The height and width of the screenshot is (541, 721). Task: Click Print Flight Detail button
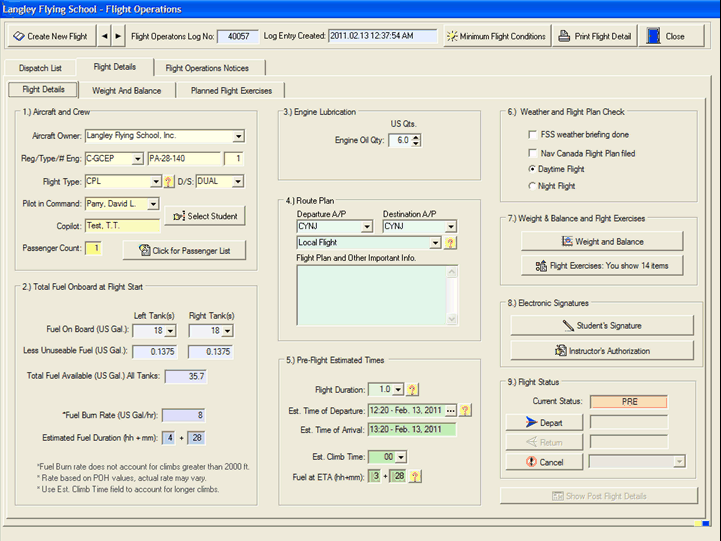[x=595, y=36]
